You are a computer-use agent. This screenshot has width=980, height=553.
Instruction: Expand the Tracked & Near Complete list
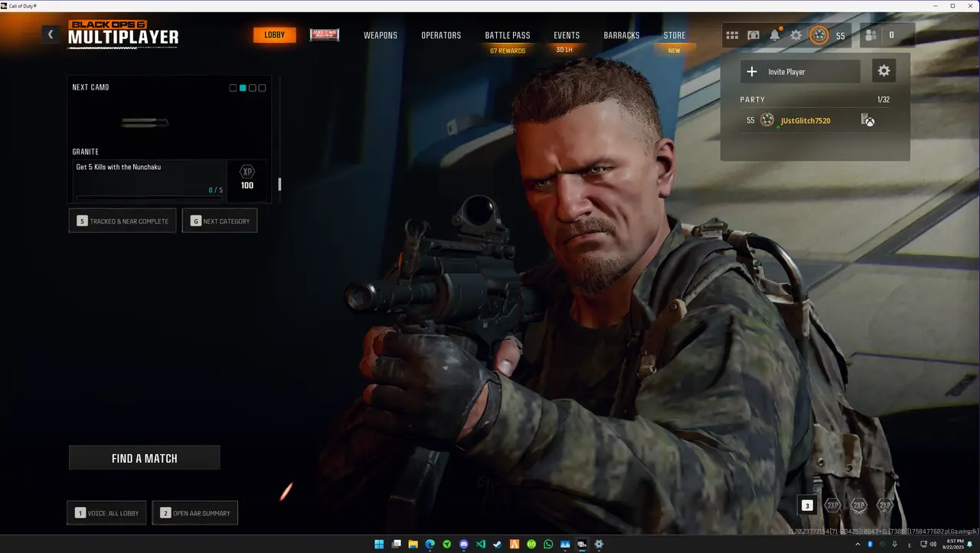(x=122, y=221)
